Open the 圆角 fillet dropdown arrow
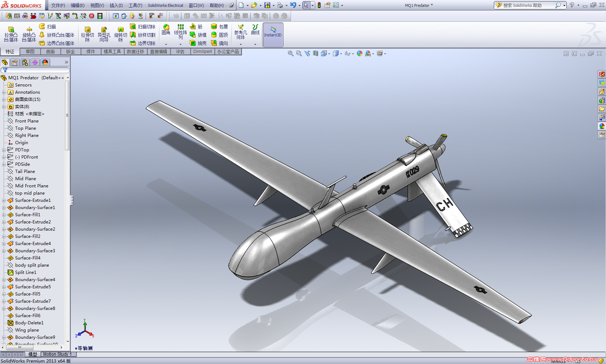This screenshot has height=364, width=606. tap(166, 44)
